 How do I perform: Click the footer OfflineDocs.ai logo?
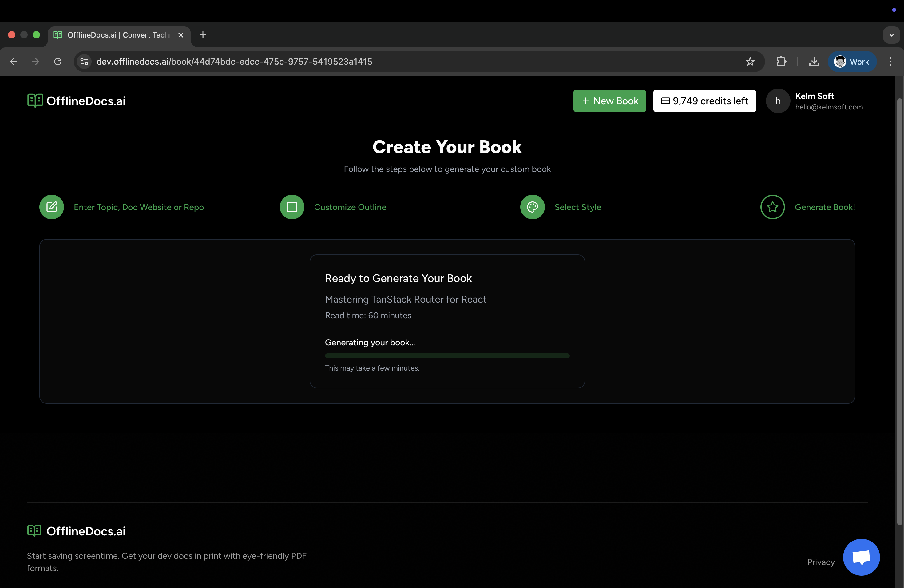pyautogui.click(x=34, y=531)
